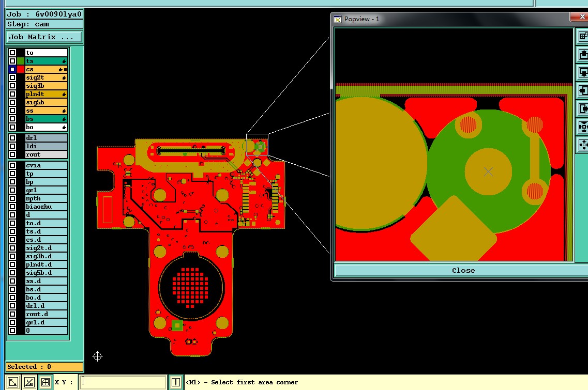Select the gm1 layer name

point(47,190)
